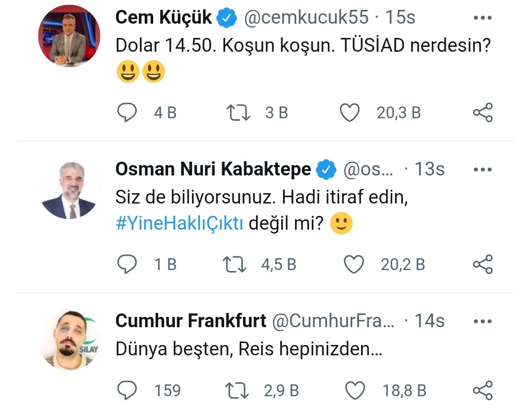
Task: Like Osman Nuri Kabaktepe's tweet
Action: point(353,265)
